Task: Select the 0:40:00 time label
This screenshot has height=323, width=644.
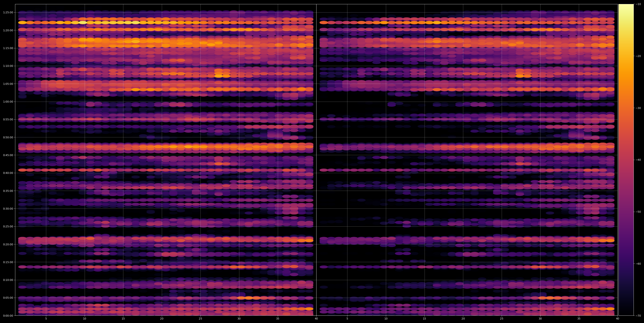Action: (x=8, y=173)
